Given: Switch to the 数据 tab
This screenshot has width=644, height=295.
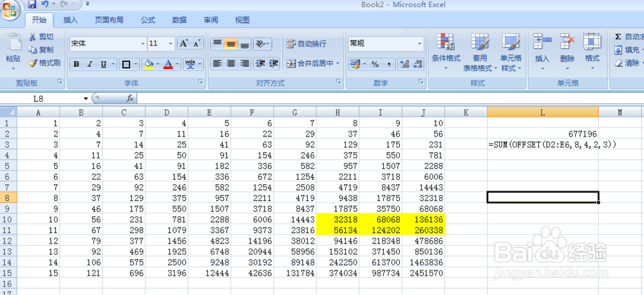Looking at the screenshot, I should tap(180, 20).
